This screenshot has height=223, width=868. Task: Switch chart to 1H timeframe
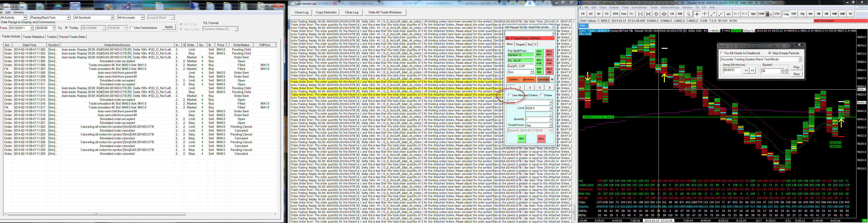(851, 14)
